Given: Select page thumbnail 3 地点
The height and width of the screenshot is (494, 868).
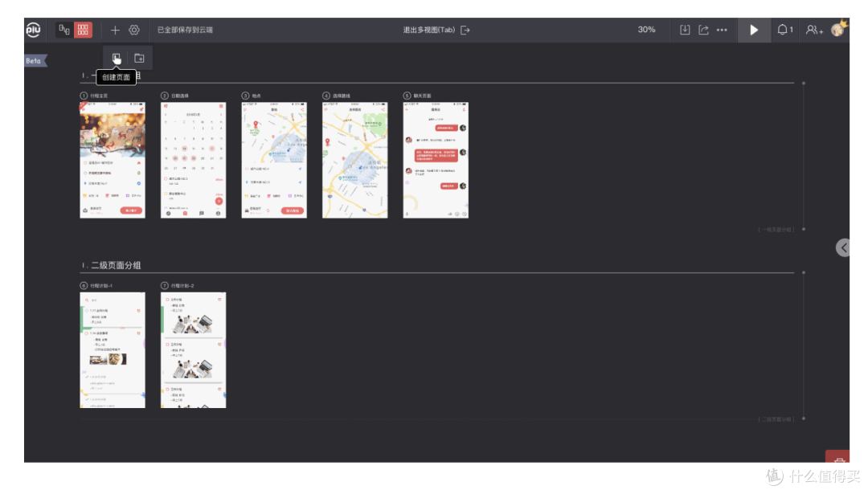Looking at the screenshot, I should tap(274, 160).
